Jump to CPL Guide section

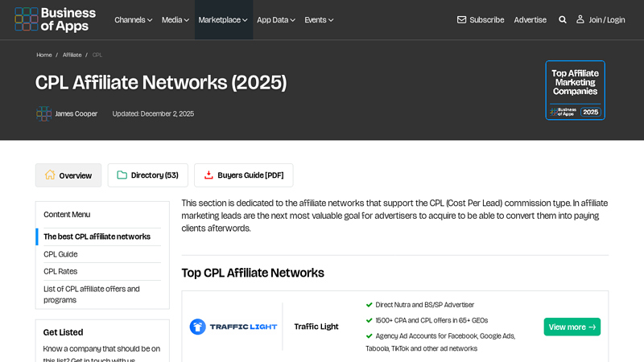click(60, 254)
